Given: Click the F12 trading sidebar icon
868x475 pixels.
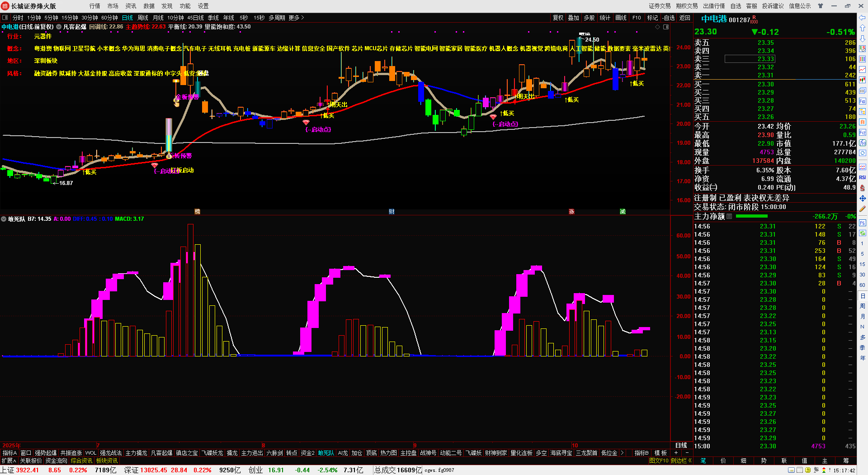Looking at the screenshot, I should (863, 133).
